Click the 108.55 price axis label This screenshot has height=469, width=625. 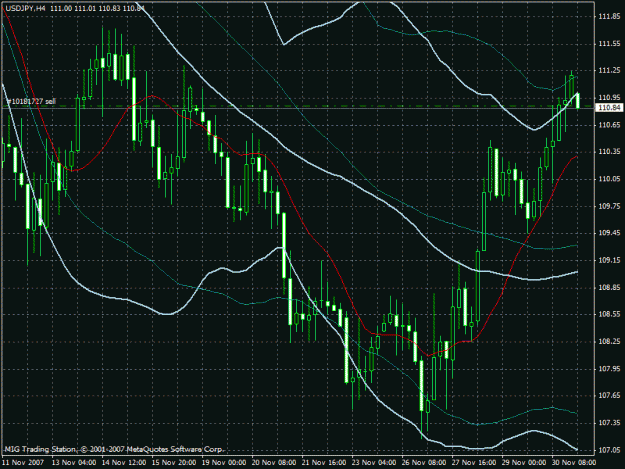(609, 314)
